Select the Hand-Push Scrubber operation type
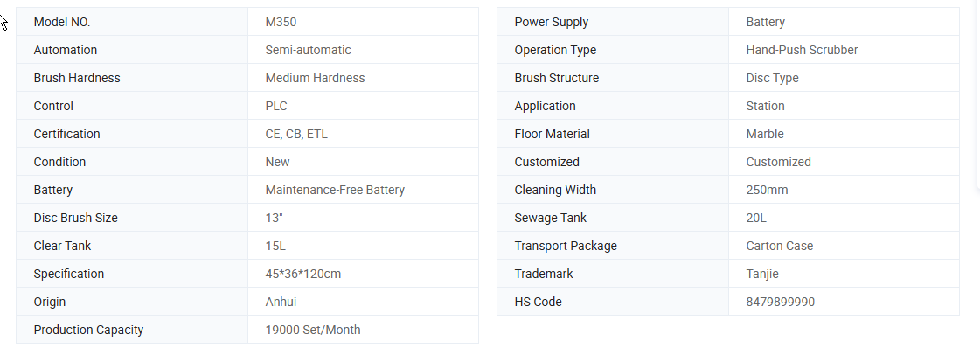 802,50
